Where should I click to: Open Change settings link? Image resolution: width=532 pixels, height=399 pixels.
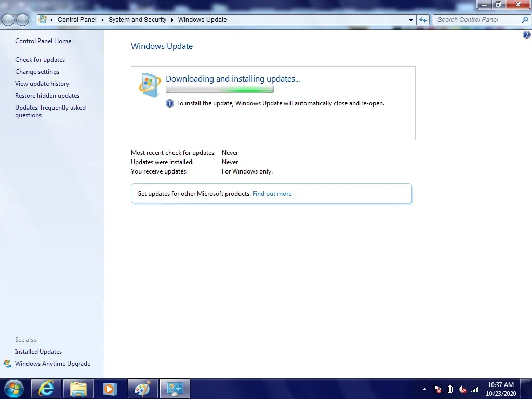pos(37,72)
